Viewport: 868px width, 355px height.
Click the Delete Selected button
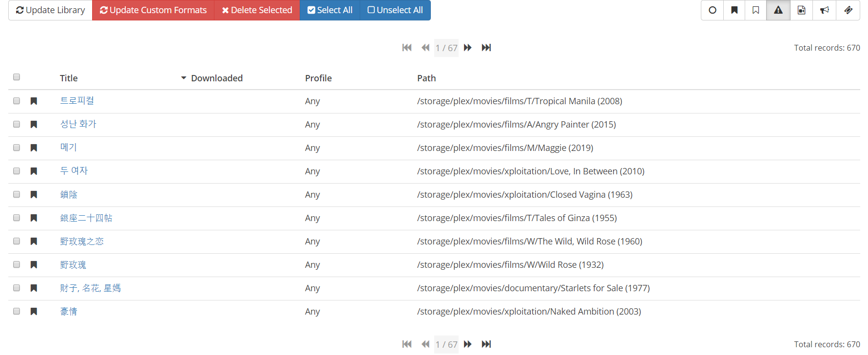(257, 10)
